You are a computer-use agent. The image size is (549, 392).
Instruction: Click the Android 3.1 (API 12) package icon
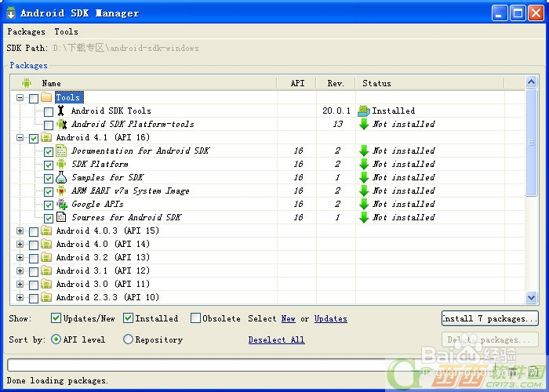tap(46, 270)
